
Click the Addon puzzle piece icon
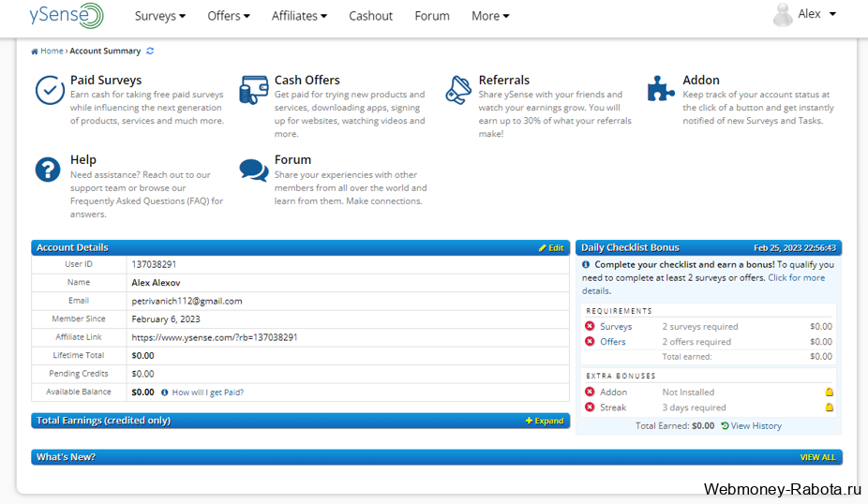pos(661,88)
